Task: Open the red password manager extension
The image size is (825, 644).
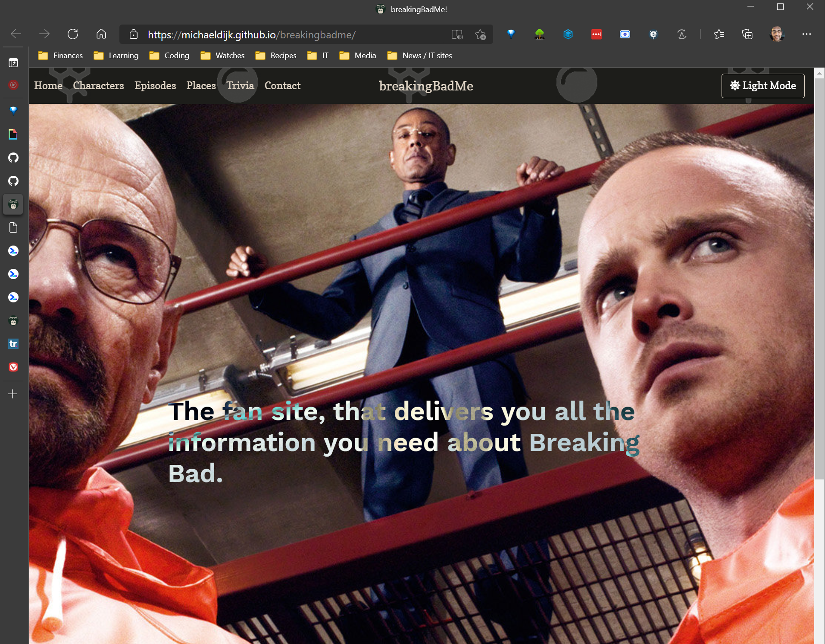Action: (x=597, y=34)
